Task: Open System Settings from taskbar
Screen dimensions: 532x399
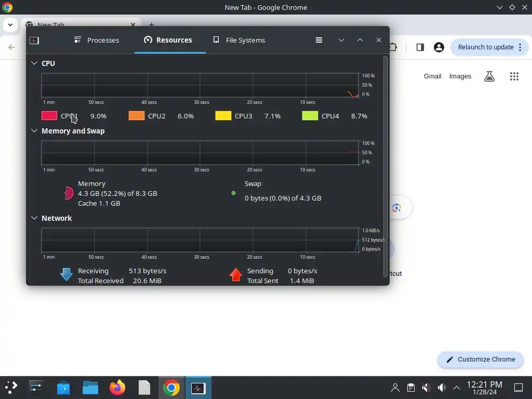Action: (36, 388)
